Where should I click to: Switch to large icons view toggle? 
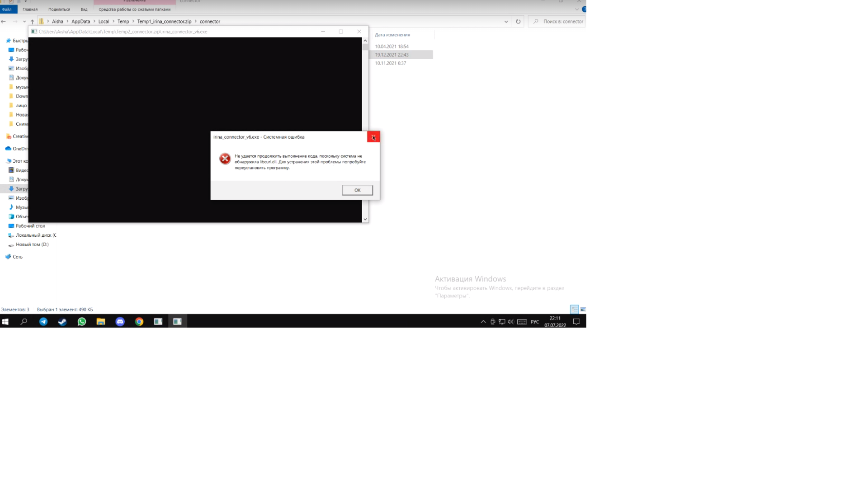click(x=583, y=310)
